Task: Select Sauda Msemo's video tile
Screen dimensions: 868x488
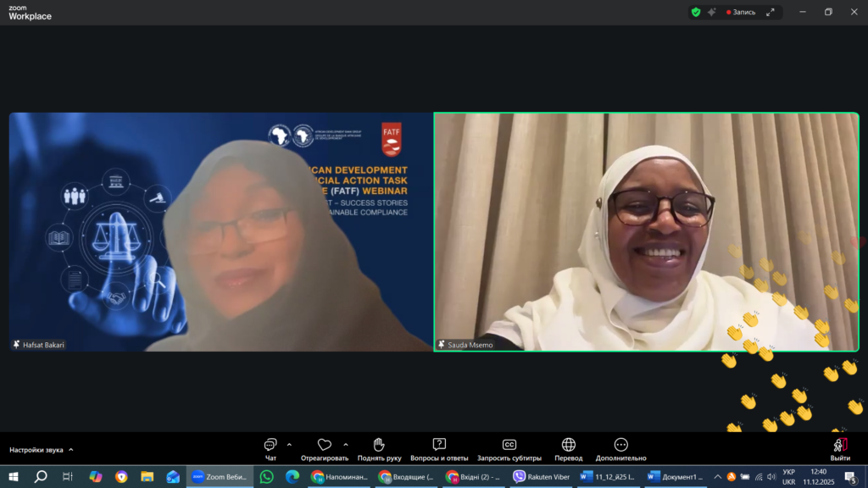Action: coord(646,231)
